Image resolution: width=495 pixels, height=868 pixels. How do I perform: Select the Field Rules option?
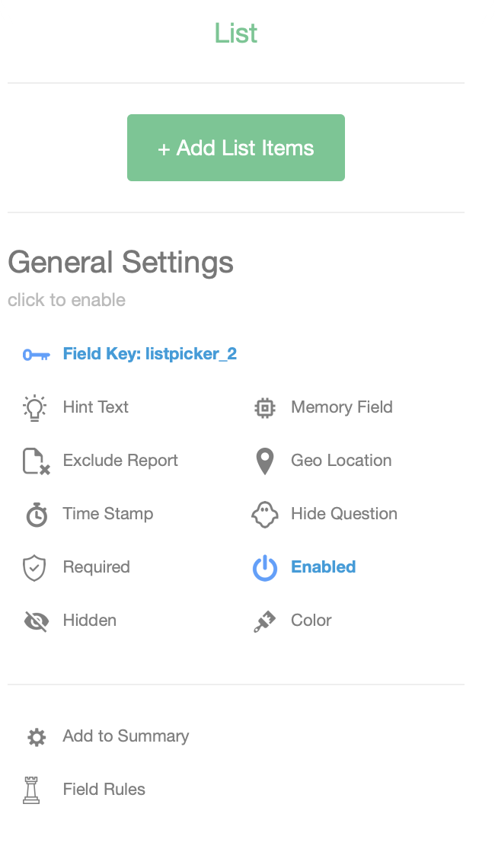(104, 790)
